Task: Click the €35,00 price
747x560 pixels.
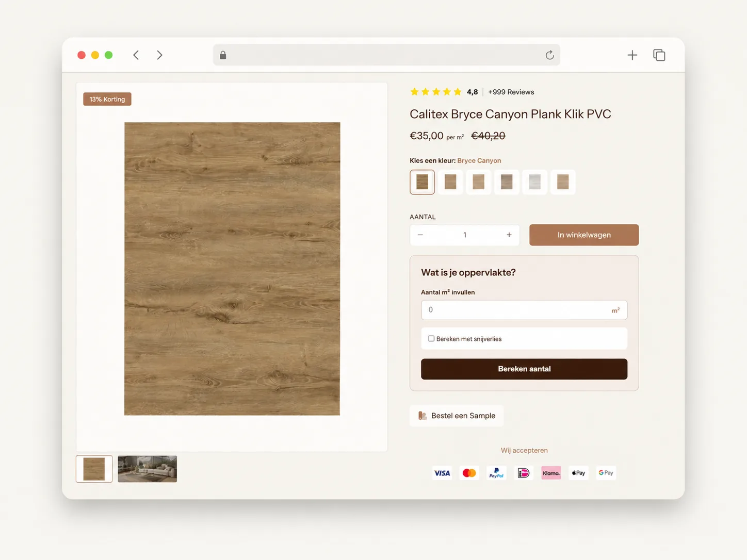Action: click(x=427, y=136)
